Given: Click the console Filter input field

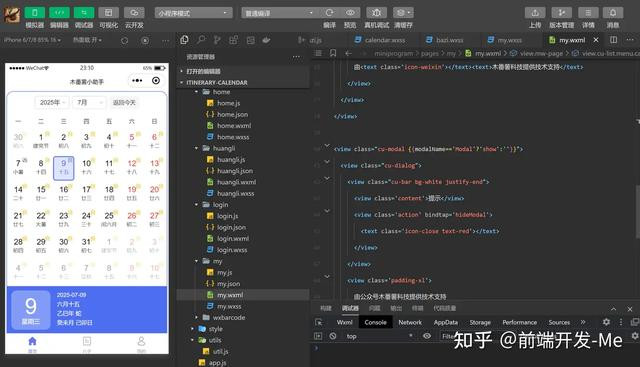Looking at the screenshot, I should pos(447,336).
